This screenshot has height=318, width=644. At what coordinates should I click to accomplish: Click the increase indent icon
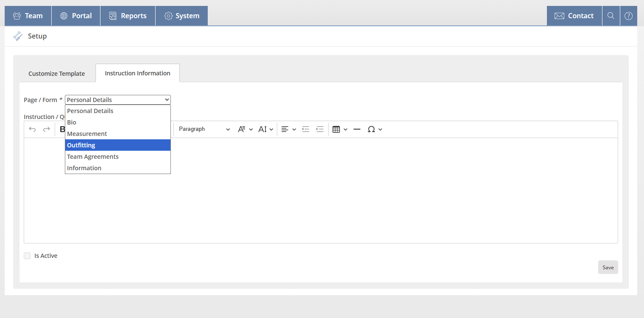pyautogui.click(x=320, y=129)
